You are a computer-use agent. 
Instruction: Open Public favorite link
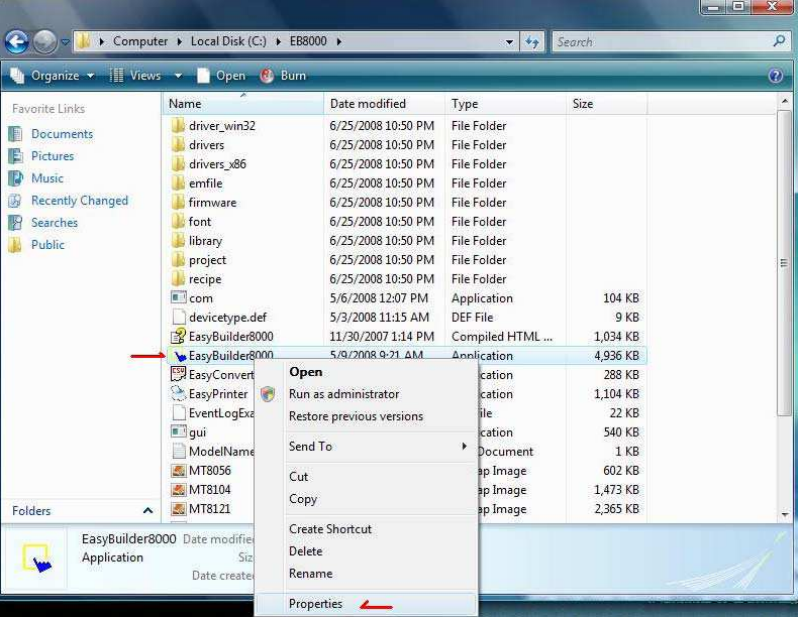48,245
